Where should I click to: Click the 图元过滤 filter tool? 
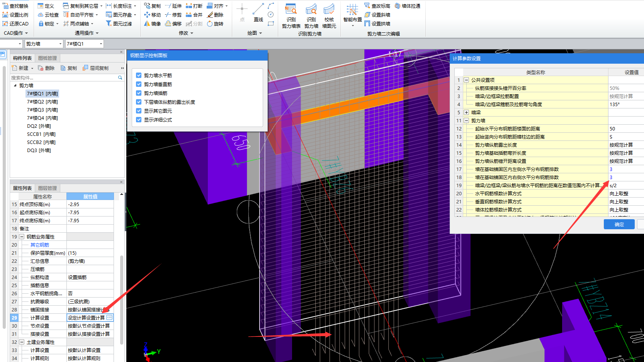coord(119,24)
